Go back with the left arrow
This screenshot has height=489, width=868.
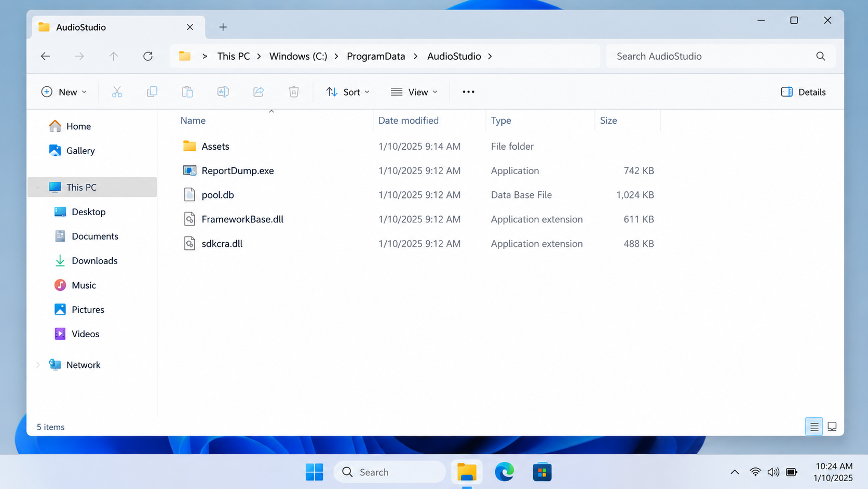coord(46,56)
